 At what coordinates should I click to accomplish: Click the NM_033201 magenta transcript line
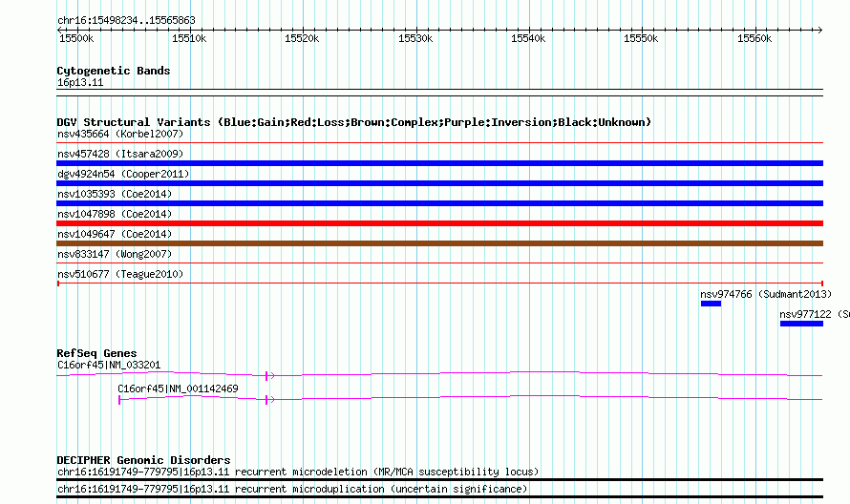[439, 374]
